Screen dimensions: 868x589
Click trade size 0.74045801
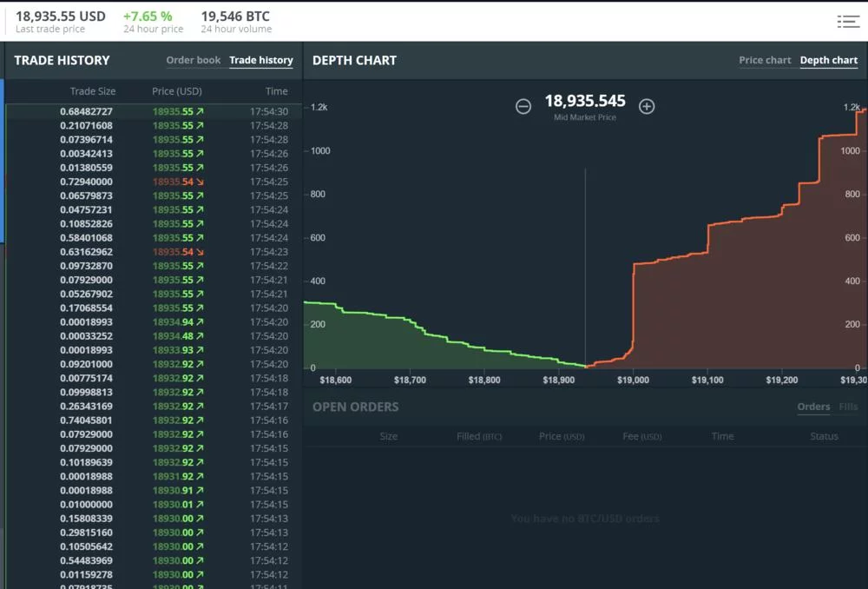86,420
